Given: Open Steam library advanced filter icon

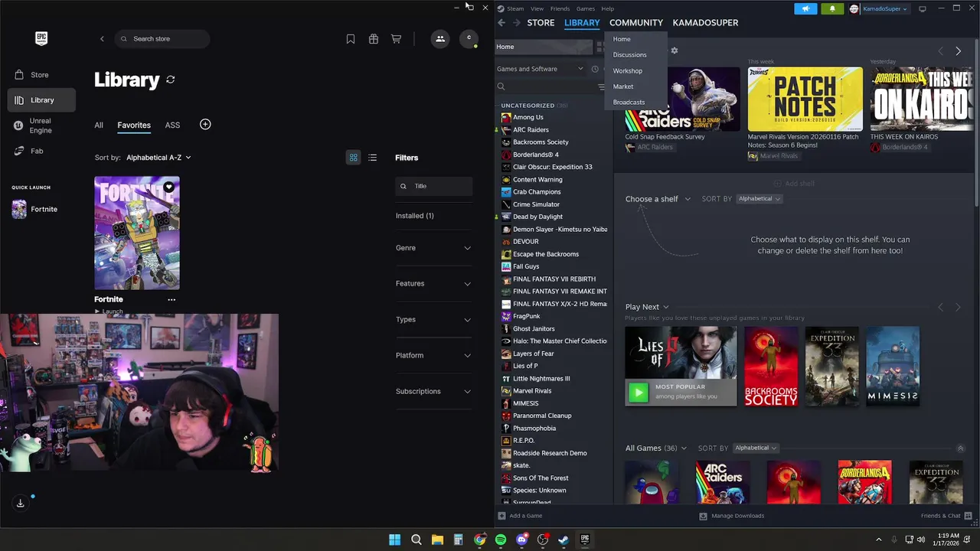Looking at the screenshot, I should (x=601, y=86).
